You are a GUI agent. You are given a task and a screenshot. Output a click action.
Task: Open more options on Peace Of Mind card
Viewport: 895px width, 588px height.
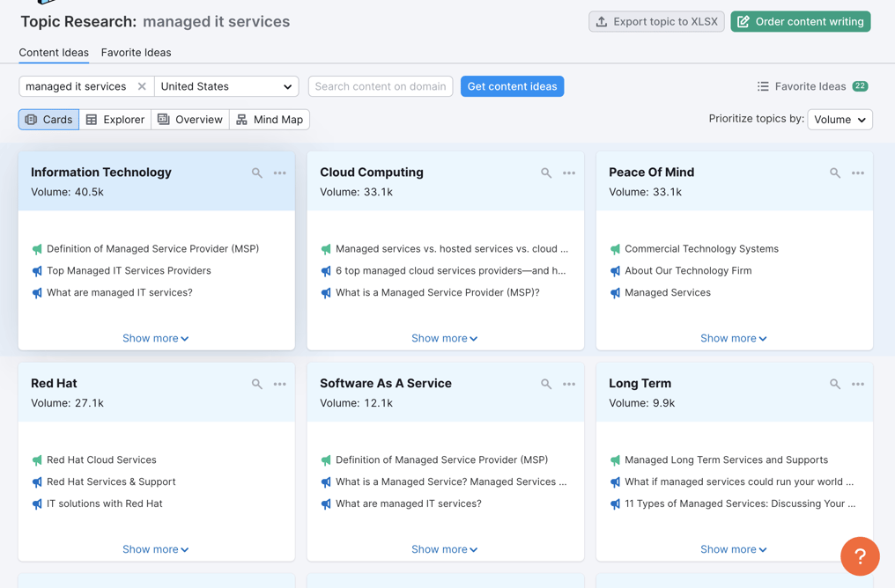(858, 173)
